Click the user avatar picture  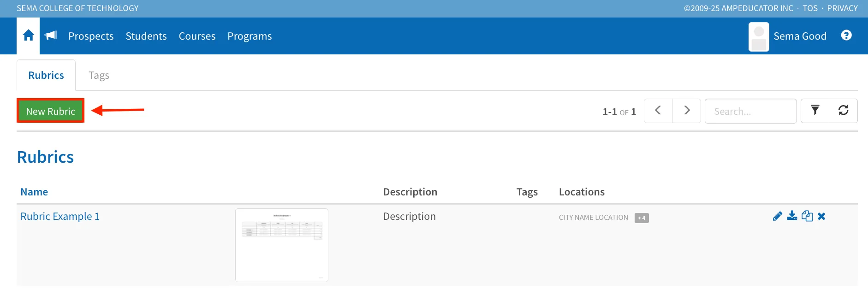click(759, 37)
